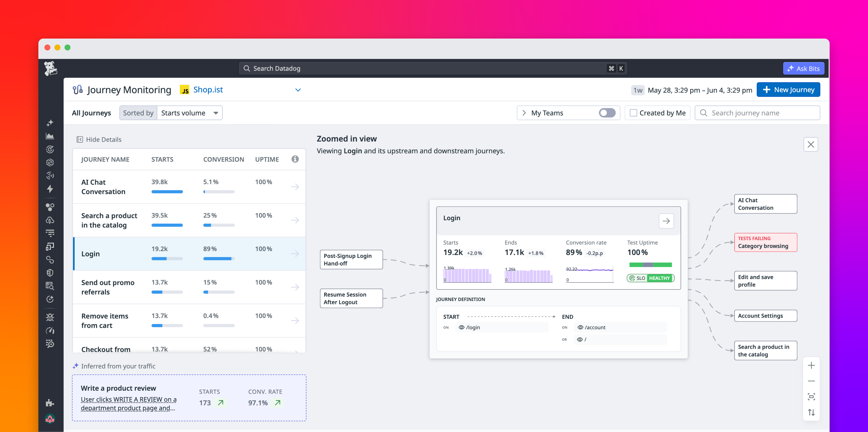The image size is (868, 432).
Task: Open Resume Session After Logout node
Action: pyautogui.click(x=351, y=298)
